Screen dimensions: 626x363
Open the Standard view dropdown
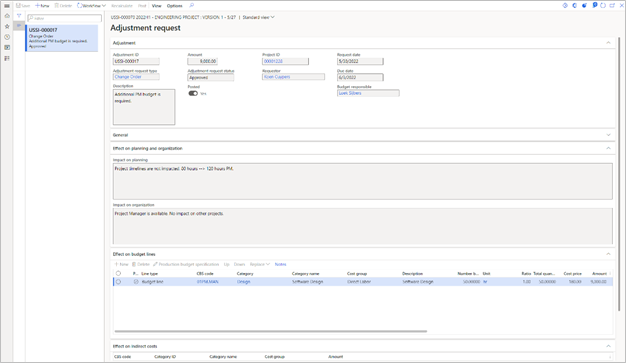(259, 18)
